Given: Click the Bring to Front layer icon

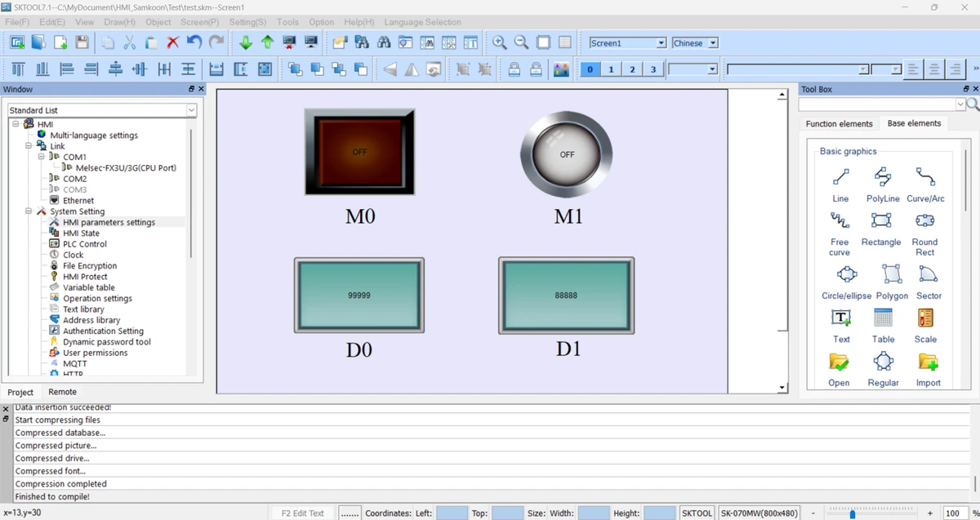Looking at the screenshot, I should click(x=295, y=69).
